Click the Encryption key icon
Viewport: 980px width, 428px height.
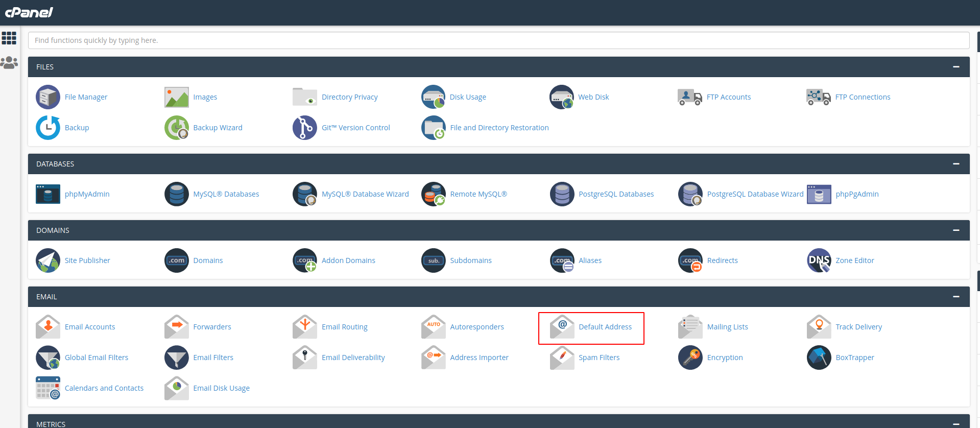coord(690,358)
